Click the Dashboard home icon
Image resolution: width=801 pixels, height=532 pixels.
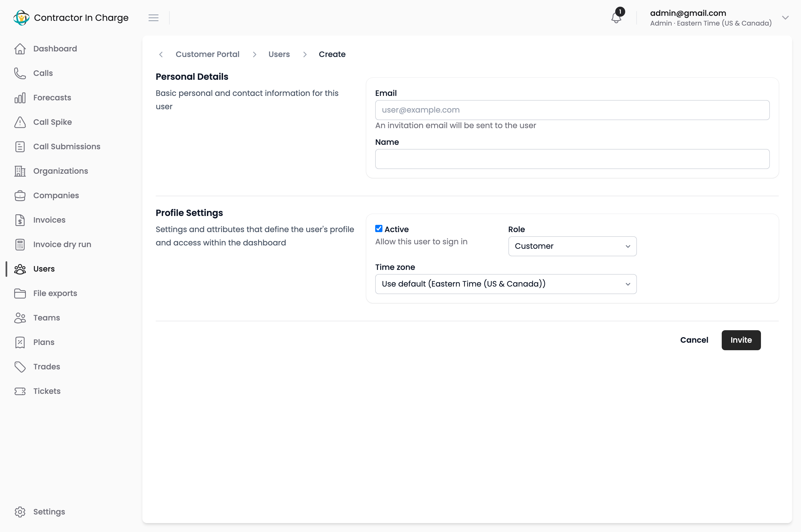20,49
